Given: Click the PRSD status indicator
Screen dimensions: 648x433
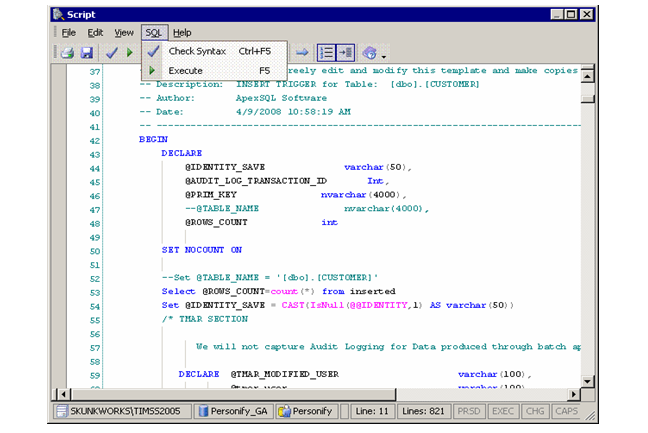Looking at the screenshot, I should [x=469, y=411].
